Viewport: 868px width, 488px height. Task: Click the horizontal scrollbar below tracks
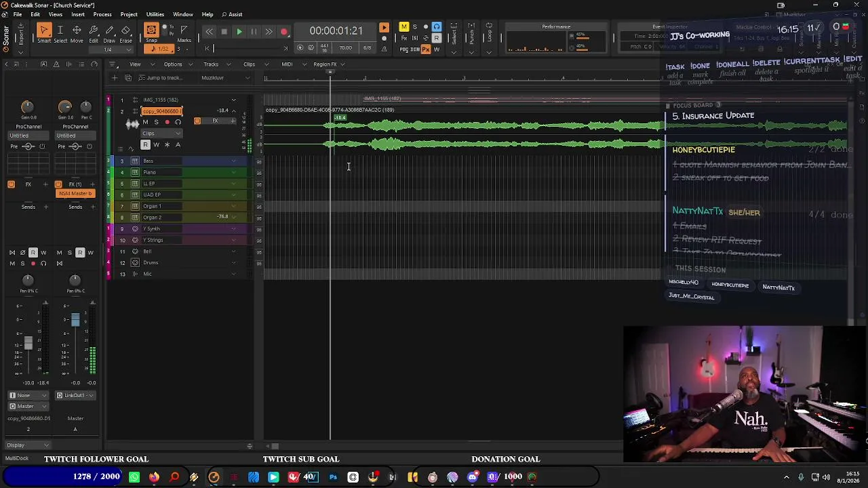pyautogui.click(x=275, y=446)
